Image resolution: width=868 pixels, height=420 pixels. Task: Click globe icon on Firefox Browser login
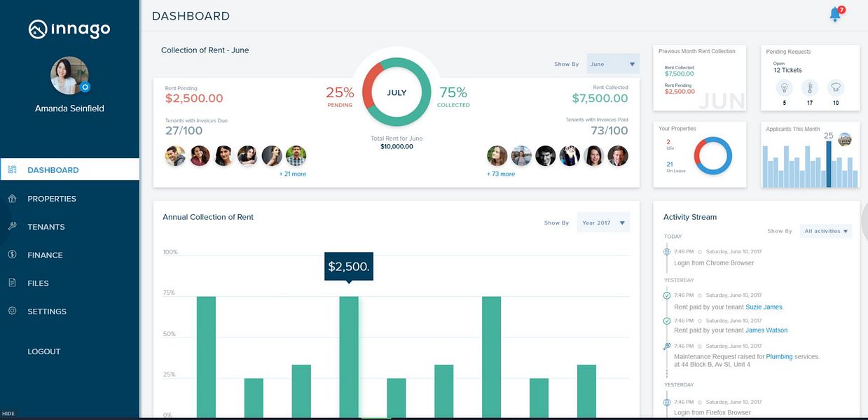coord(667,402)
